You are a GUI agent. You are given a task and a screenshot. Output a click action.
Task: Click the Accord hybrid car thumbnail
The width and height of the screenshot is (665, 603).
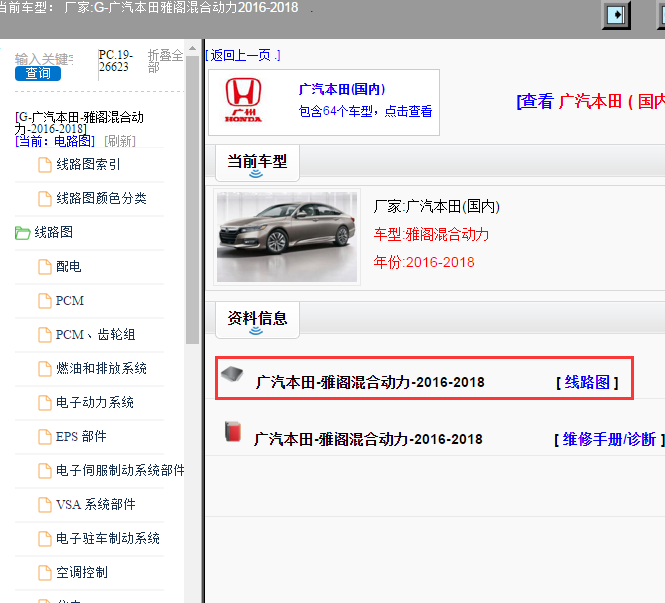tap(287, 237)
